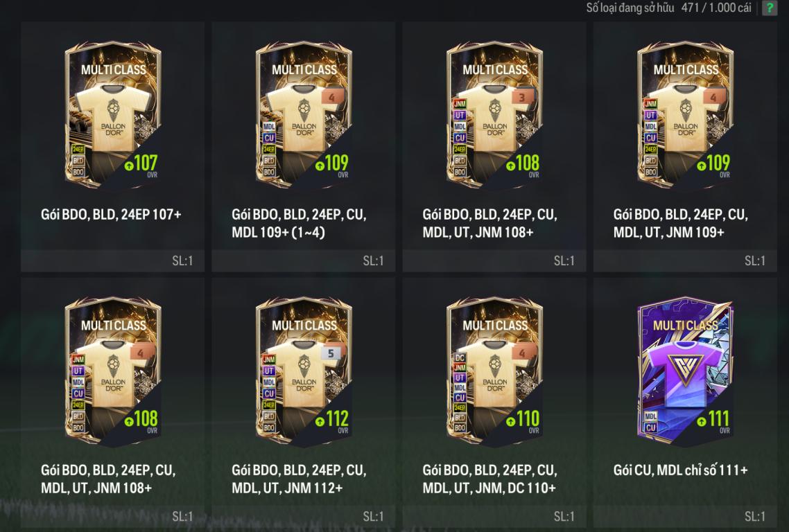
Task: Select pack label ending JNM 112+
Action: (x=298, y=479)
